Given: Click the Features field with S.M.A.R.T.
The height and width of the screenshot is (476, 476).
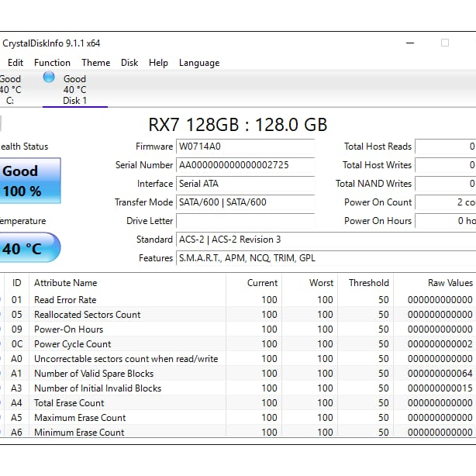Looking at the screenshot, I should 326,258.
